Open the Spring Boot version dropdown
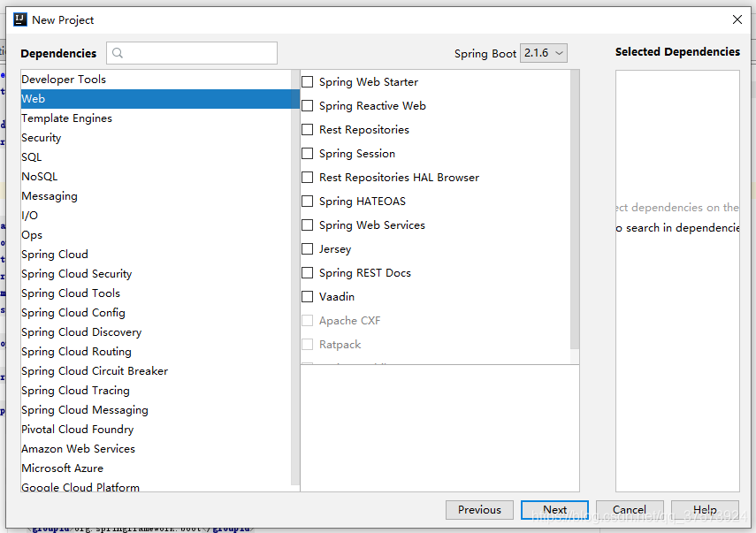 544,53
